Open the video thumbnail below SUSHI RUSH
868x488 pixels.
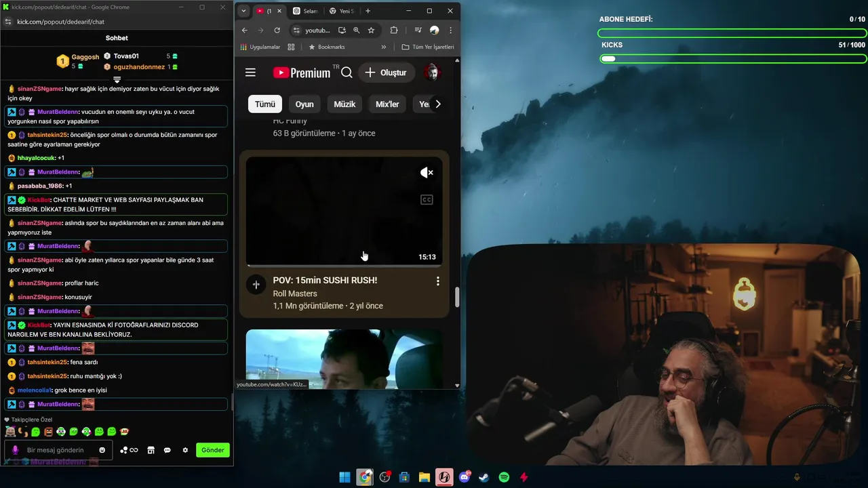click(x=344, y=359)
